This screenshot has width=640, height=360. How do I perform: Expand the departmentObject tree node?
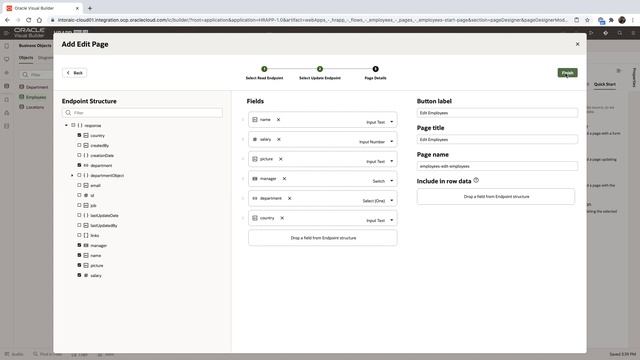[x=72, y=175]
